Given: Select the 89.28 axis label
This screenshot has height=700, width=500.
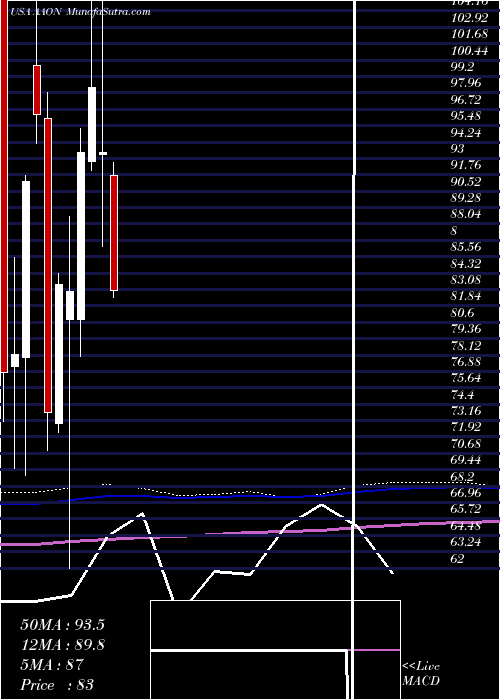Looking at the screenshot, I should click(x=466, y=198).
